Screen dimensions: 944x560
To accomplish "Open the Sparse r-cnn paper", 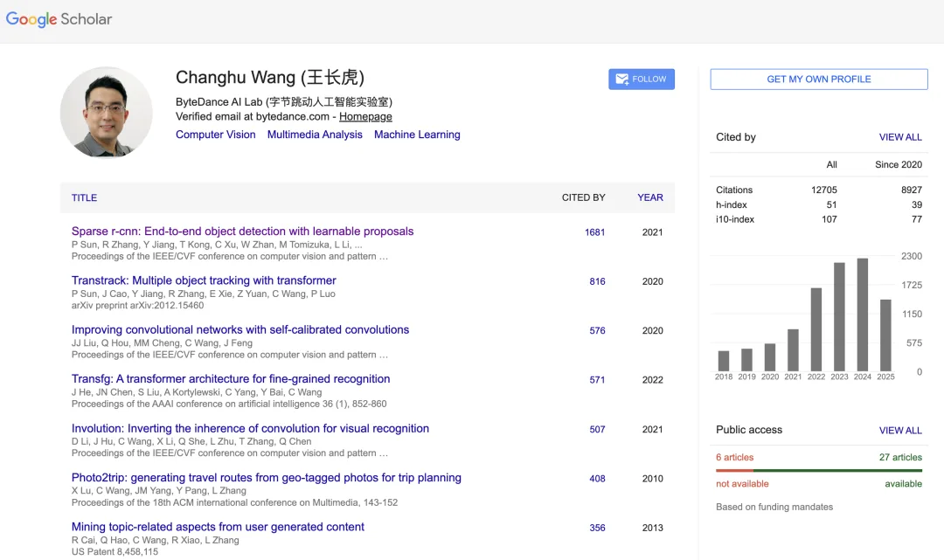I will [242, 231].
